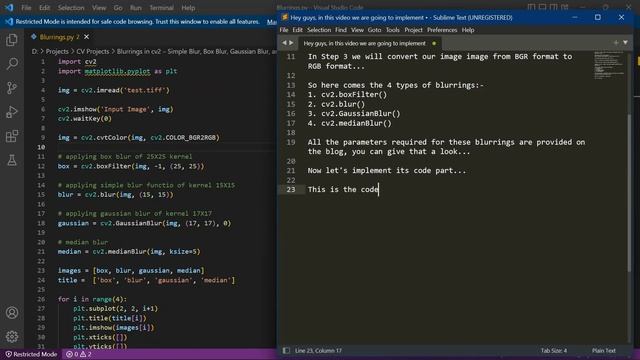Screen dimensions: 640x360
Task: Open the File menu in Sublime Text
Action: point(284,30)
